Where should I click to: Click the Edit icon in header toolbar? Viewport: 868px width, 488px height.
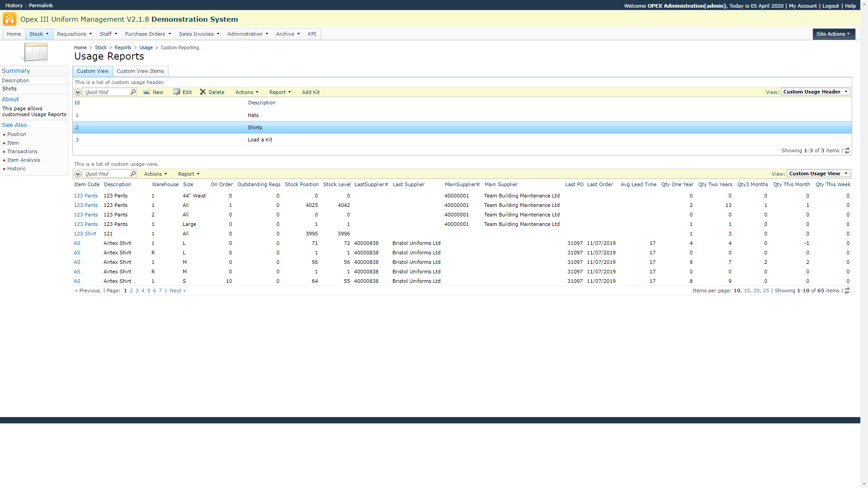point(177,92)
